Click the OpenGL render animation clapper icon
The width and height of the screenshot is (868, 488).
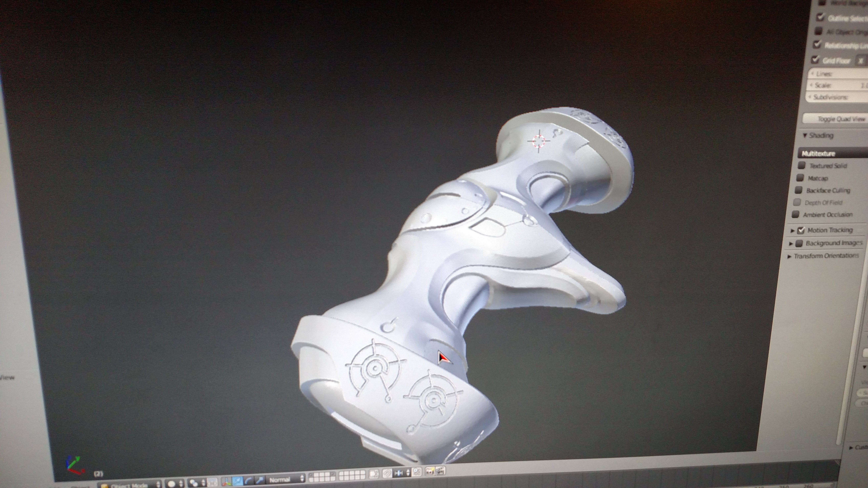click(x=440, y=471)
